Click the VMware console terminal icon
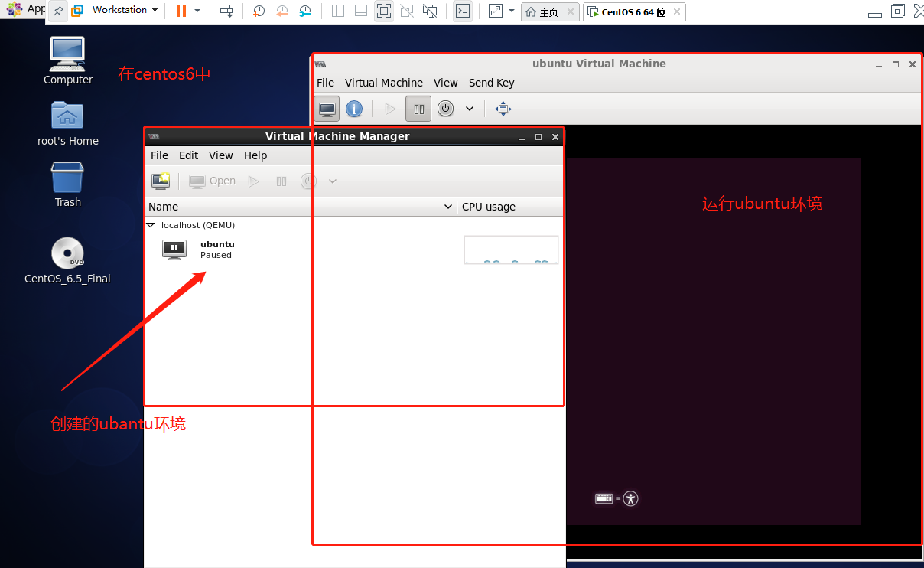The height and width of the screenshot is (568, 924). (463, 11)
